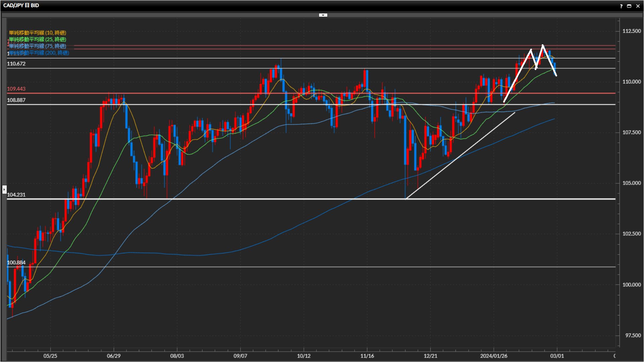Expand the left side panel arrow
Viewport: 644px width, 362px height.
(4, 190)
